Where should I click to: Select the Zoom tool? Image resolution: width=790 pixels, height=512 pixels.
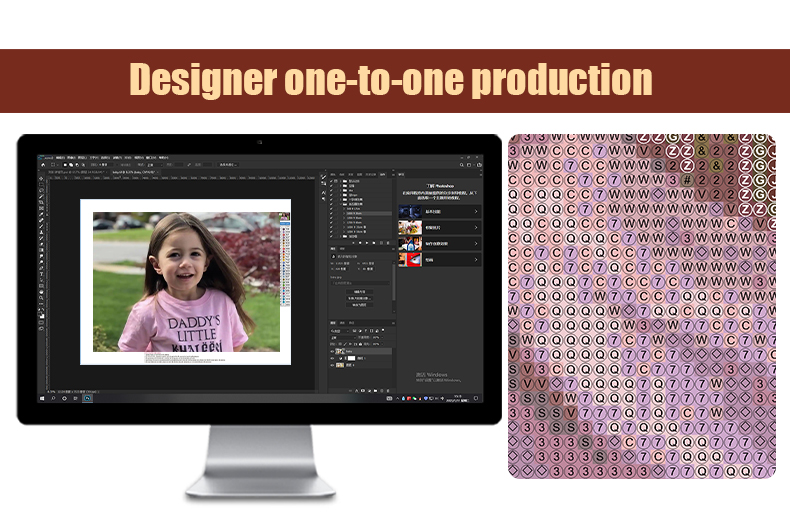point(41,298)
